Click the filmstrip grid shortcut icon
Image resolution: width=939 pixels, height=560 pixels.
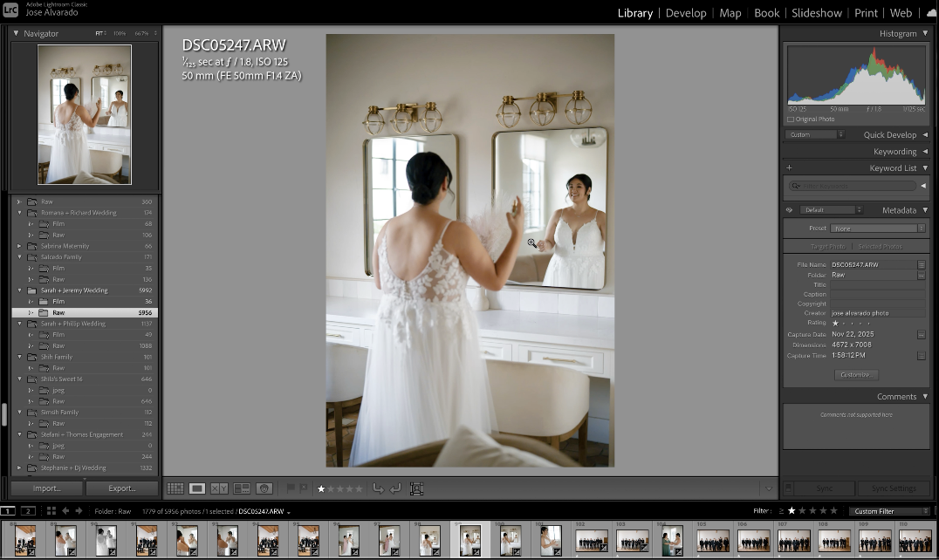click(51, 511)
